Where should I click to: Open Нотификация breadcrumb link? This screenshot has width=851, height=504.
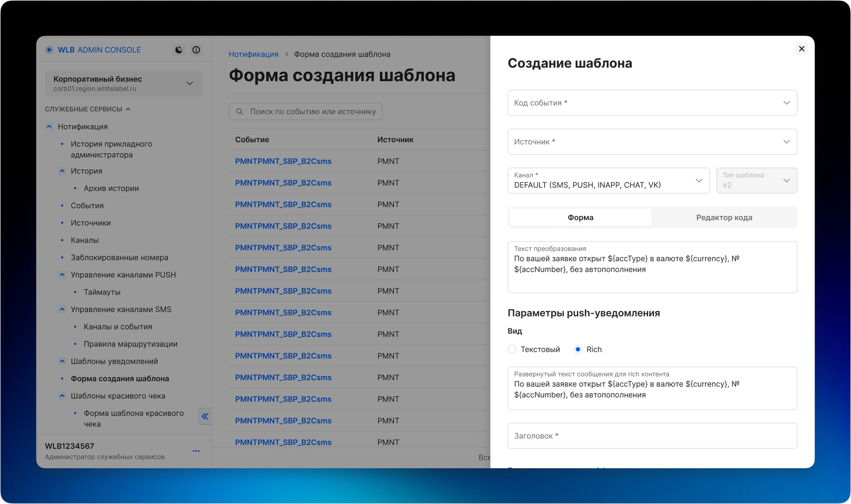tap(253, 54)
